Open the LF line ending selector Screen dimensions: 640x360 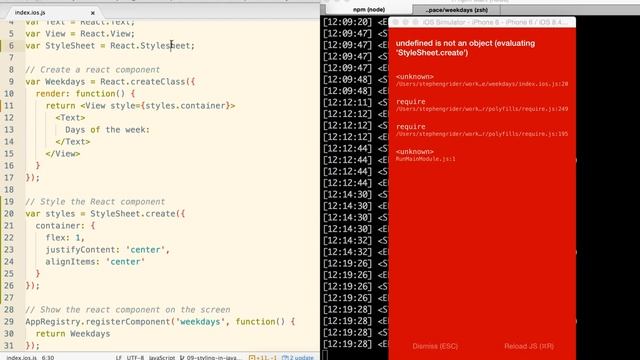point(118,357)
